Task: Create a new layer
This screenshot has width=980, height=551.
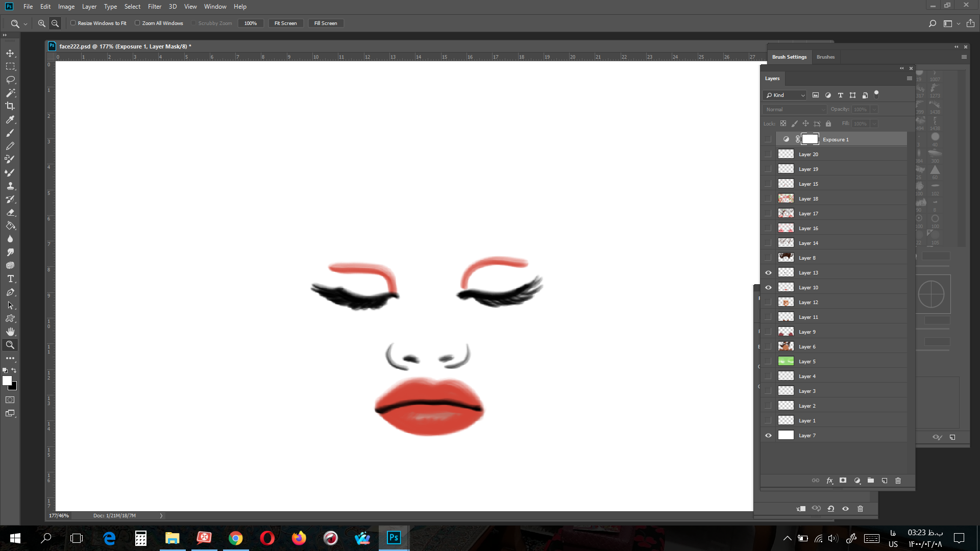Action: [x=885, y=481]
